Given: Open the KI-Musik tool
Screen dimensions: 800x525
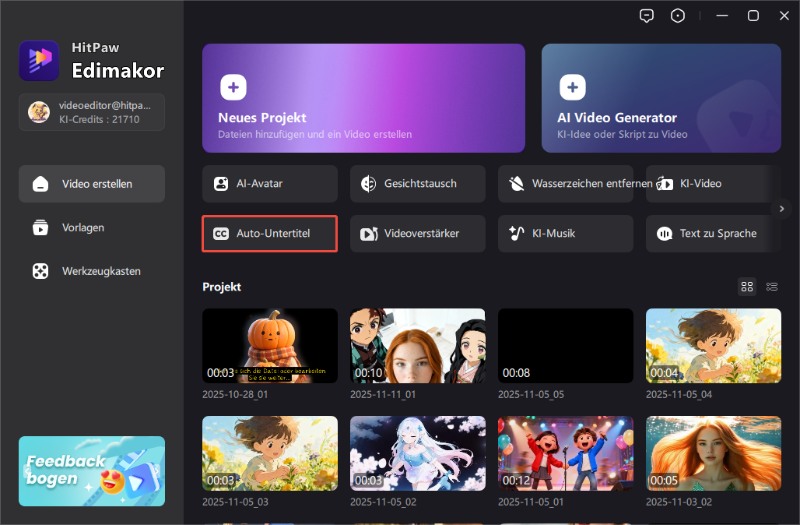Looking at the screenshot, I should pyautogui.click(x=566, y=234).
